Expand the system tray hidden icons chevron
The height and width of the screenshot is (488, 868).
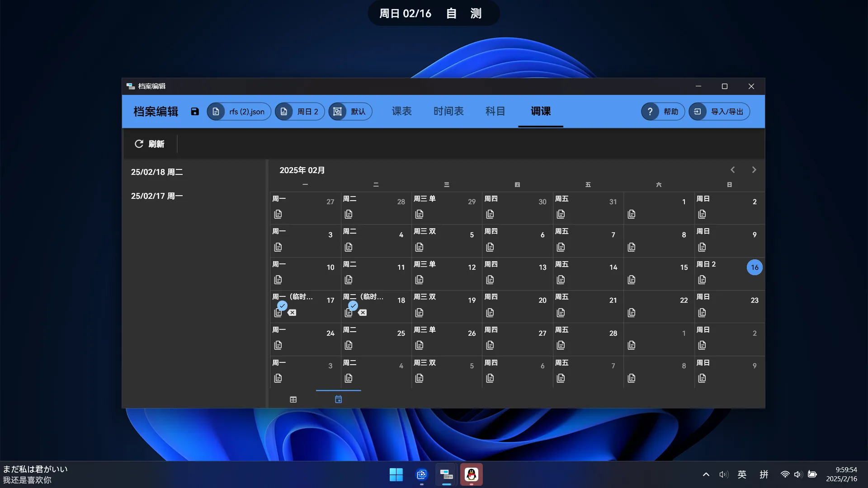[706, 474]
